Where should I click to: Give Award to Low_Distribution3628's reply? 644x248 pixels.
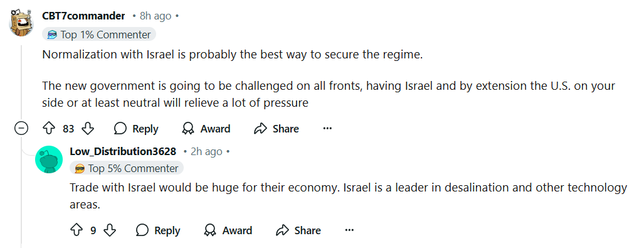pyautogui.click(x=228, y=230)
